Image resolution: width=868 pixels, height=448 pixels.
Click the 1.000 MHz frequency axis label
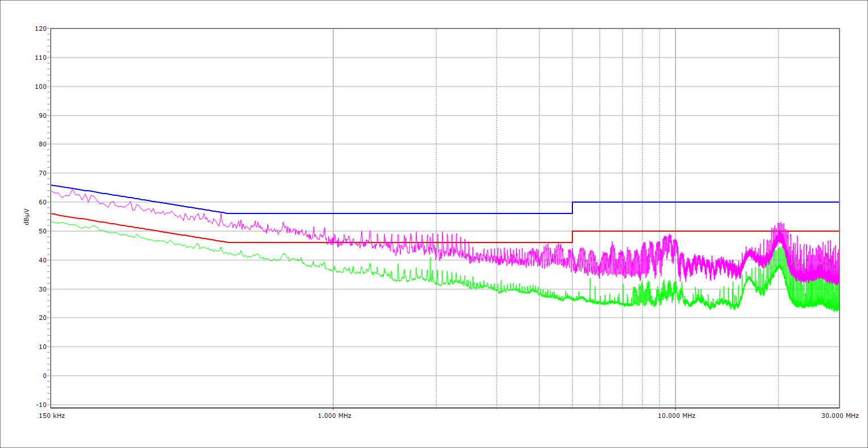334,416
